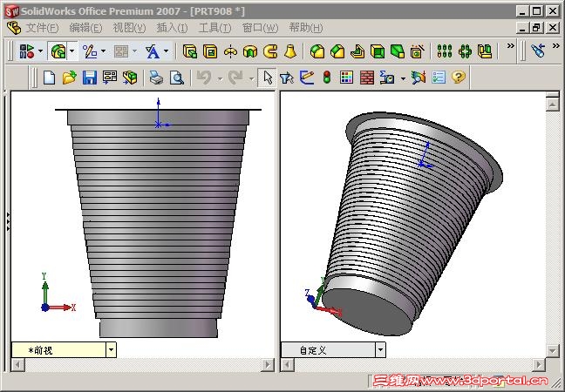The height and width of the screenshot is (392, 565).
Task: Select the Revolved Boss/Base feature icon
Action: point(230,51)
